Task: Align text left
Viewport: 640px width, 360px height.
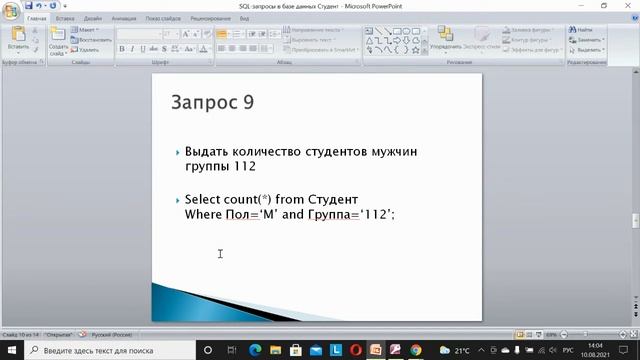Action: 222,49
